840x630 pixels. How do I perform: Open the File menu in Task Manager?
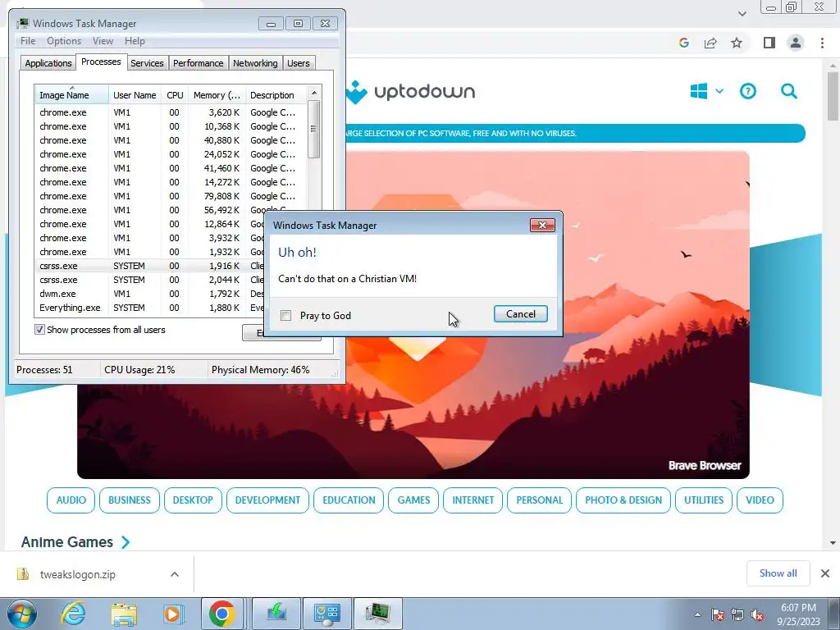pos(28,41)
